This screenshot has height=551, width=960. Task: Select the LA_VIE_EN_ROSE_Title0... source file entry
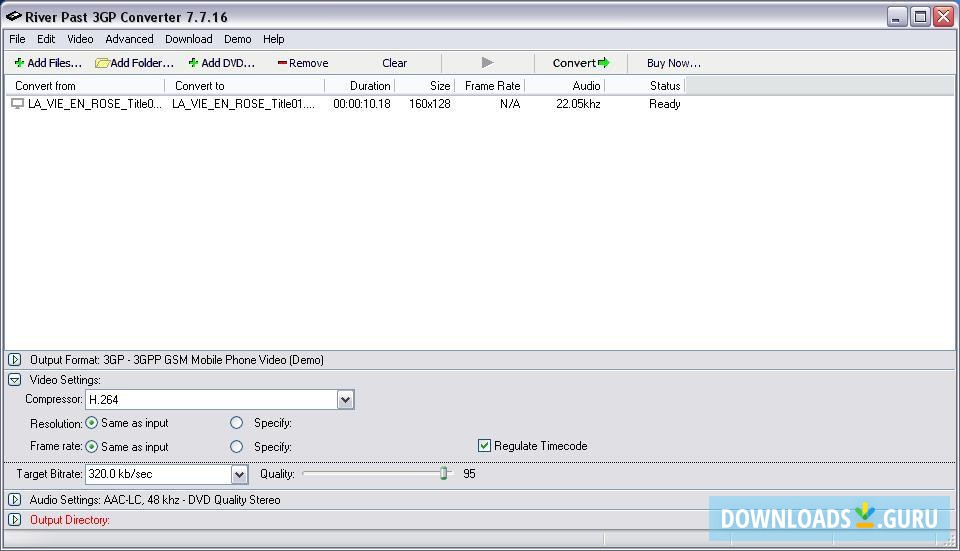pos(95,104)
